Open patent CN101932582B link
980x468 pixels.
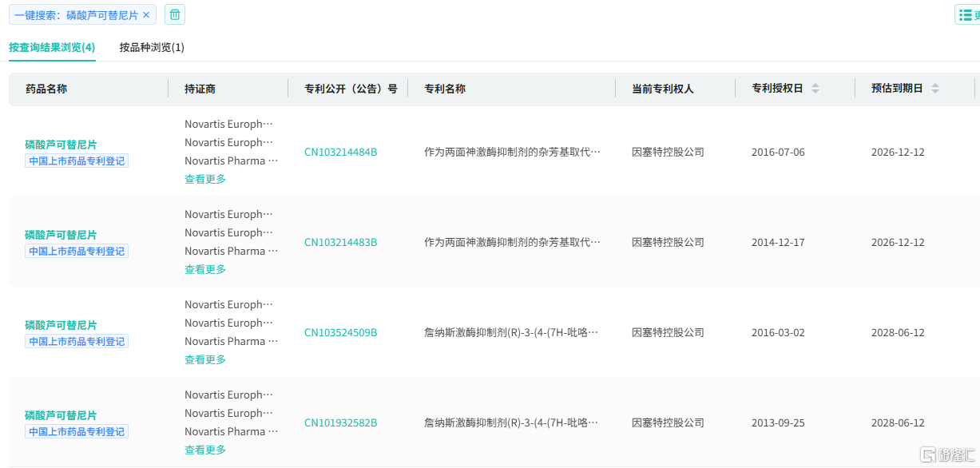click(x=341, y=422)
